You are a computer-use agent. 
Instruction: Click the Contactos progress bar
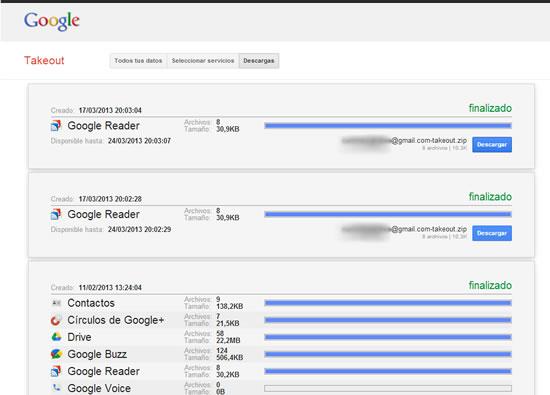coord(388,303)
